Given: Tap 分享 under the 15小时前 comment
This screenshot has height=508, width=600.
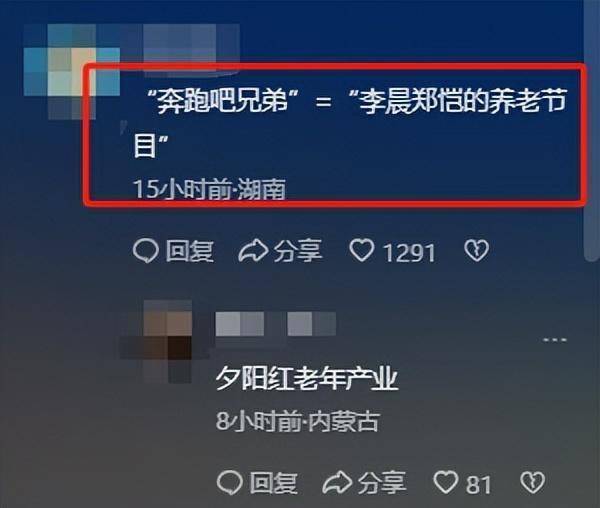Looking at the screenshot, I should click(x=298, y=251).
